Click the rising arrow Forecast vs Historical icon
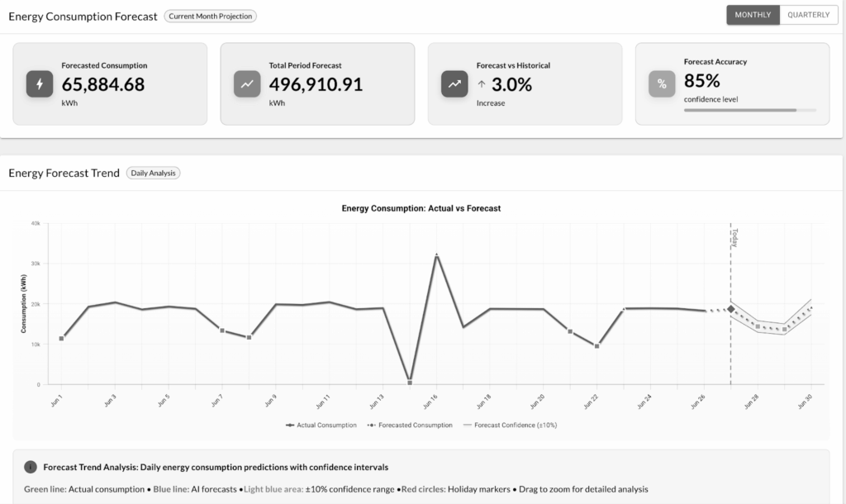The width and height of the screenshot is (846, 504). tap(454, 84)
